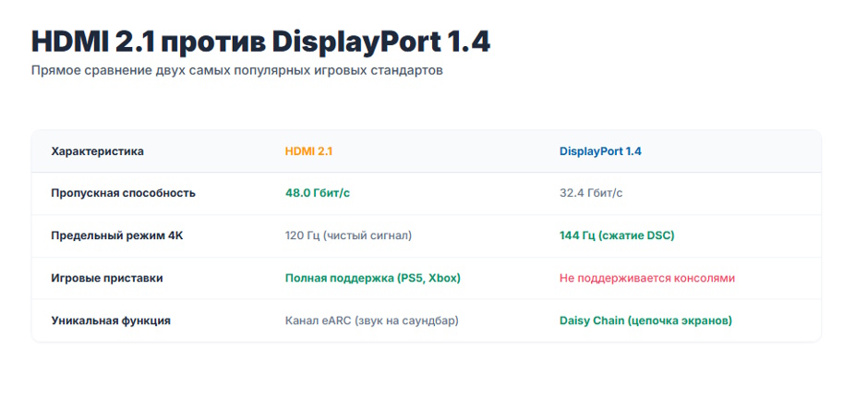Select the "Пропускная способность" row label
Viewport: 868px width, 398px height.
click(123, 193)
